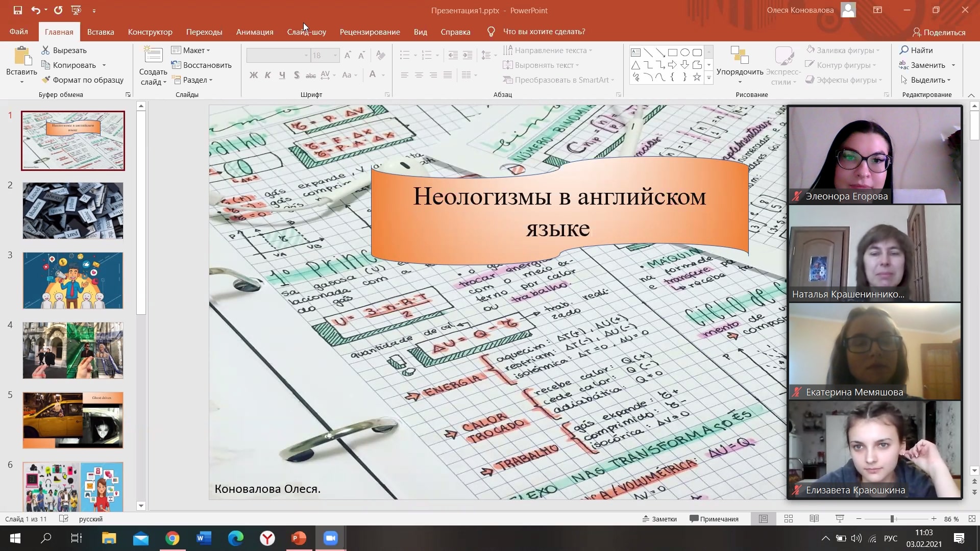Center text in paragraph group
This screenshot has width=980, height=551.
pos(419,75)
